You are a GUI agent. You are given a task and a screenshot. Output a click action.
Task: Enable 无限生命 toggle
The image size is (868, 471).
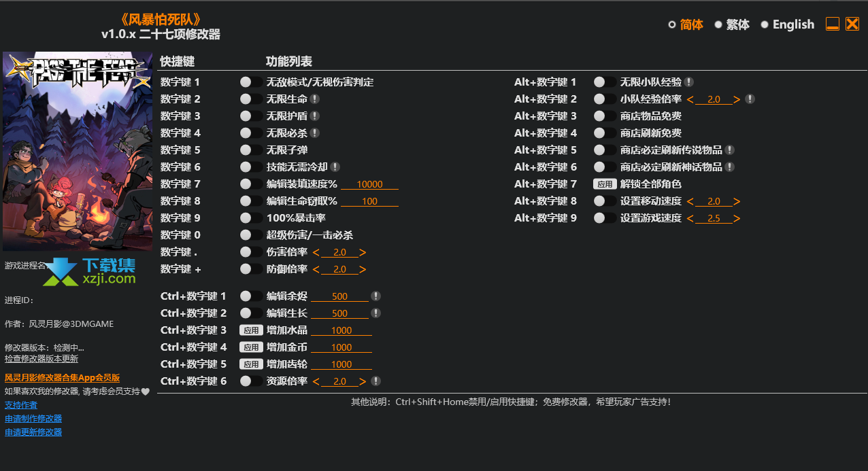[251, 99]
